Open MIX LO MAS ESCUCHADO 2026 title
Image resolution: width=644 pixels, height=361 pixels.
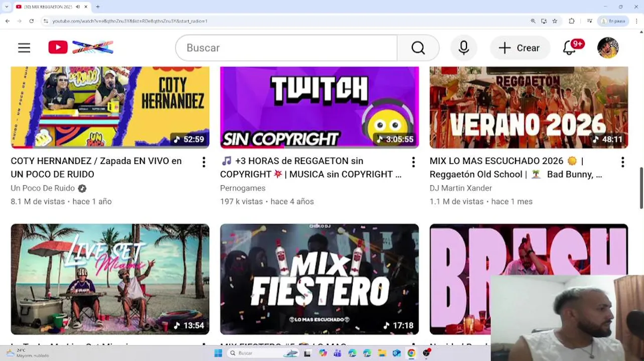(516, 167)
